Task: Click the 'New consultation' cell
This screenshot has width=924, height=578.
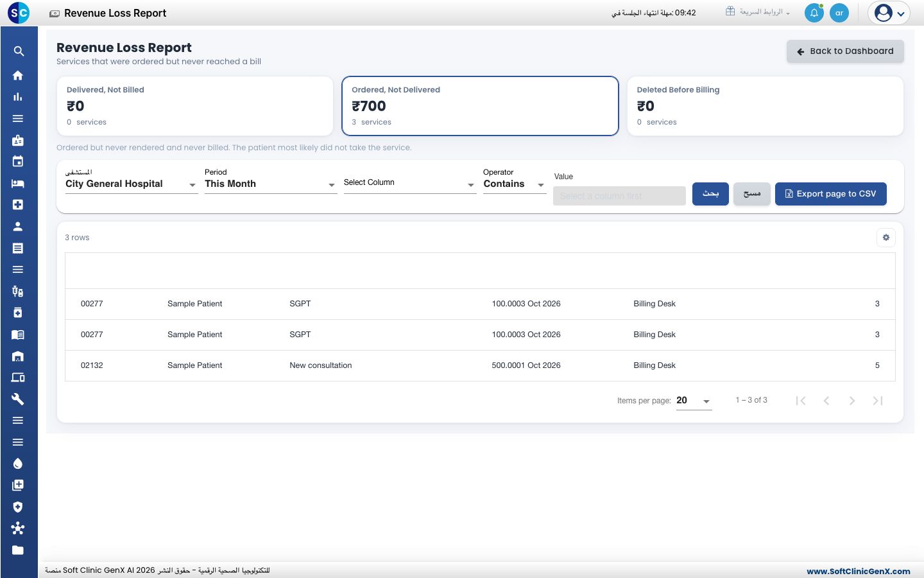Action: [x=321, y=365]
